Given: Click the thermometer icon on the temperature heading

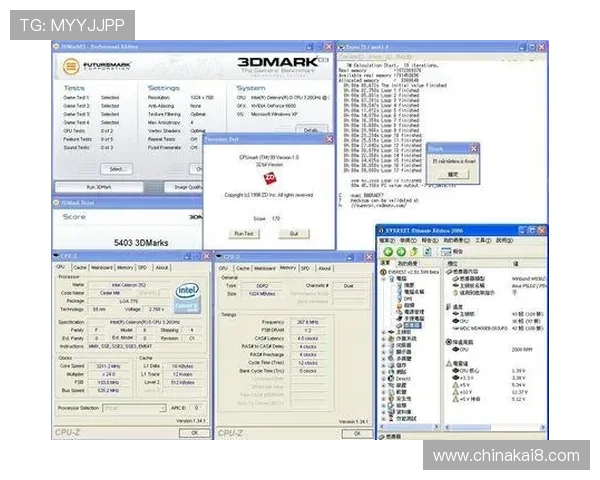Looking at the screenshot, I should coord(449,307).
